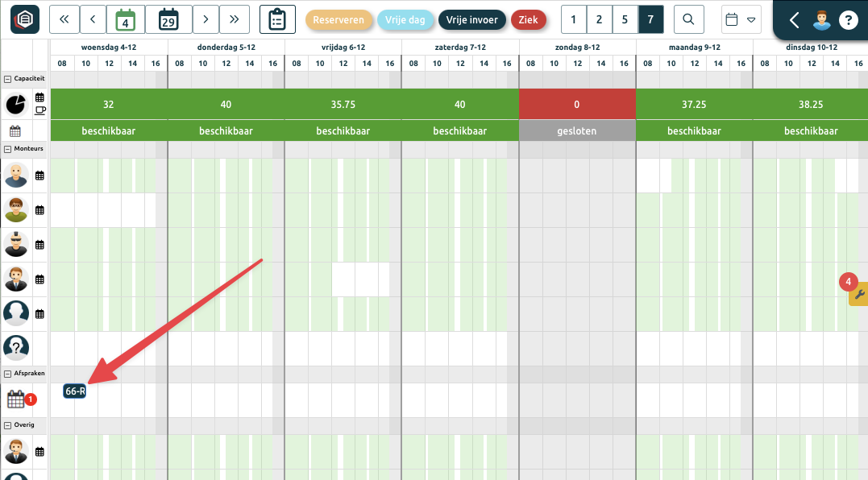The height and width of the screenshot is (480, 868).
Task: Open the 66-R appointment block
Action: coord(75,391)
